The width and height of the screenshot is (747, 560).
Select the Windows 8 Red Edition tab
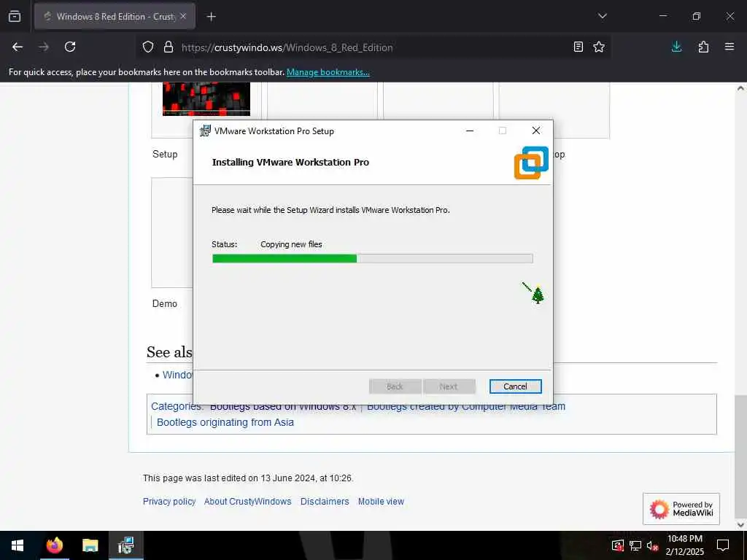[115, 17]
